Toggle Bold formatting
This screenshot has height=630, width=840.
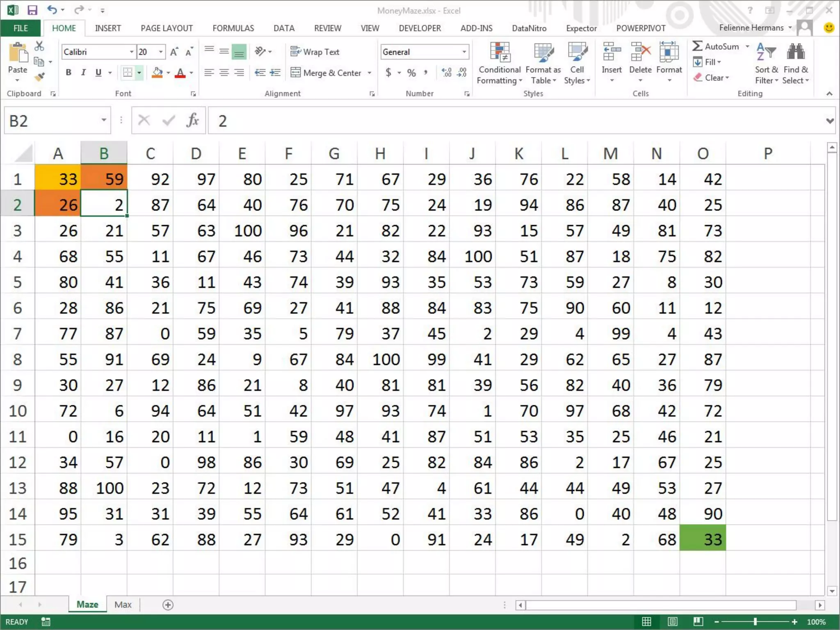68,73
